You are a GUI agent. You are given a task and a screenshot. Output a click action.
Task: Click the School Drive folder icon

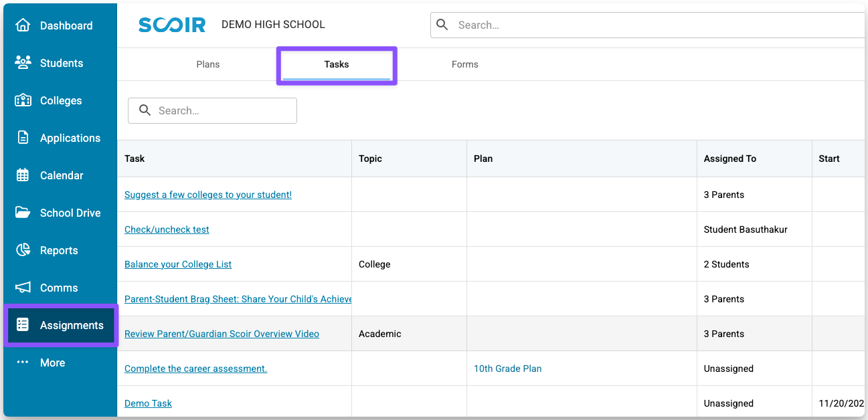(23, 213)
